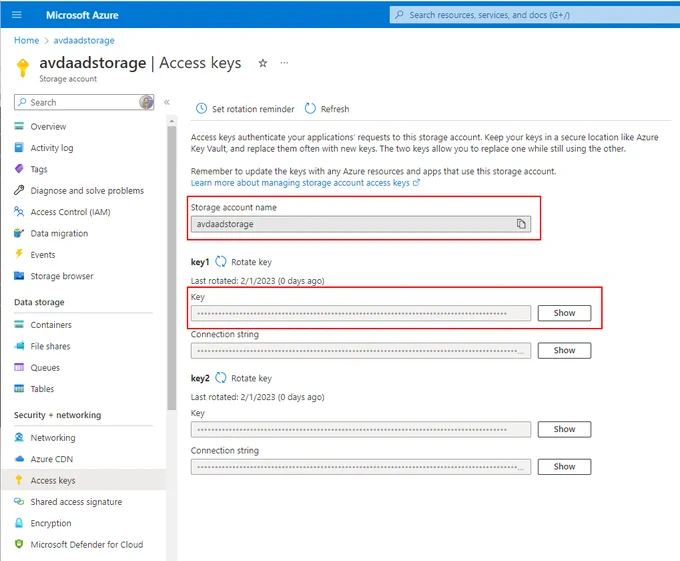Click the key1 Last rotated date text
The image size is (680, 561).
point(258,281)
